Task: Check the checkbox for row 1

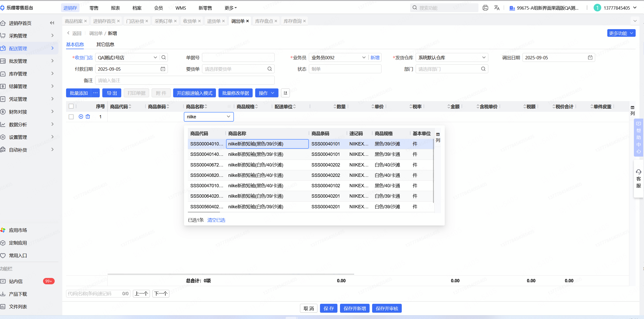Action: [x=71, y=117]
